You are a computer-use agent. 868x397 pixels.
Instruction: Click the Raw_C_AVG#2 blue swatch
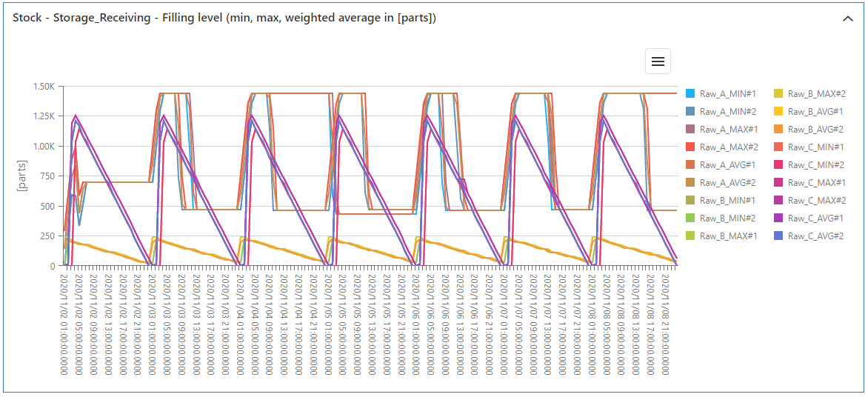tap(778, 236)
